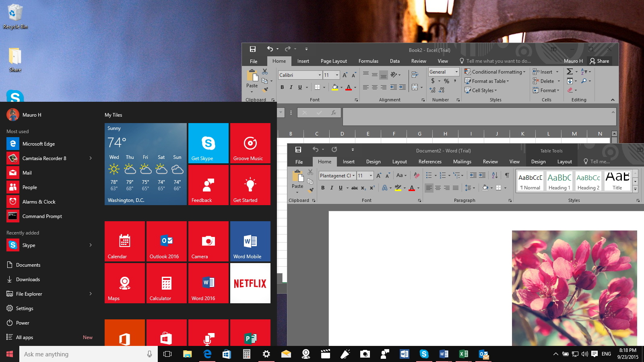Open the font size dropdown in Word
Image resolution: width=644 pixels, height=362 pixels.
[371, 176]
